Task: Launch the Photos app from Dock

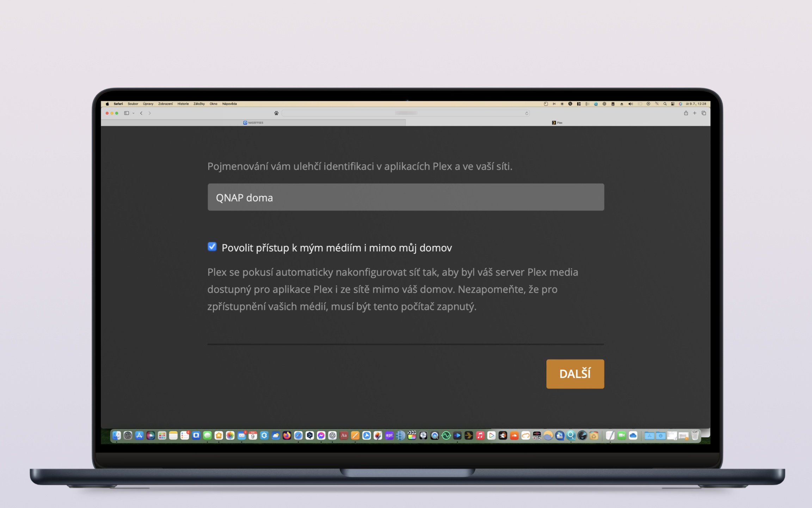Action: 230,436
